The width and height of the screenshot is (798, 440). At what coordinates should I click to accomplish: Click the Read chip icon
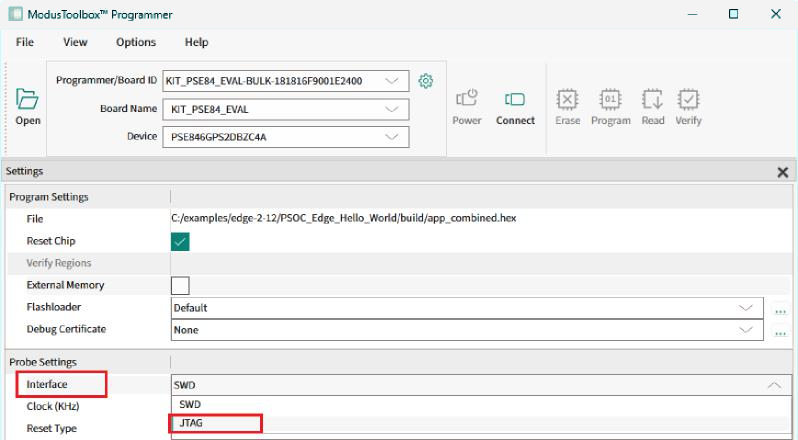pos(653,107)
